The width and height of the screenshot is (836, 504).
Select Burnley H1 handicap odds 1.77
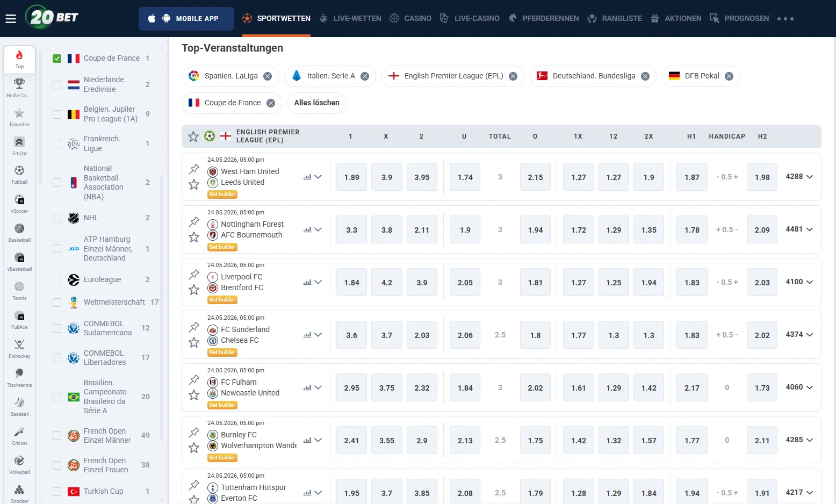click(x=692, y=441)
